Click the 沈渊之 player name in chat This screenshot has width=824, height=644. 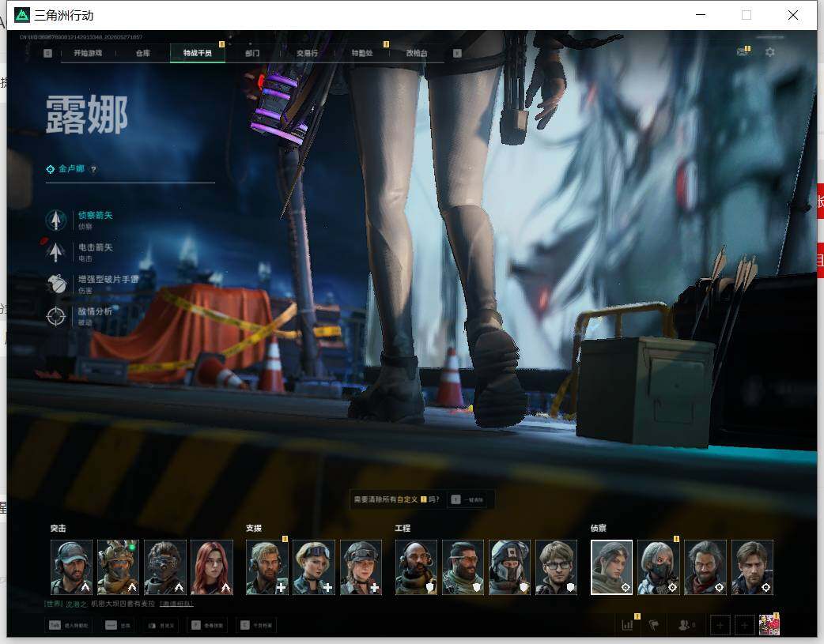[76, 604]
